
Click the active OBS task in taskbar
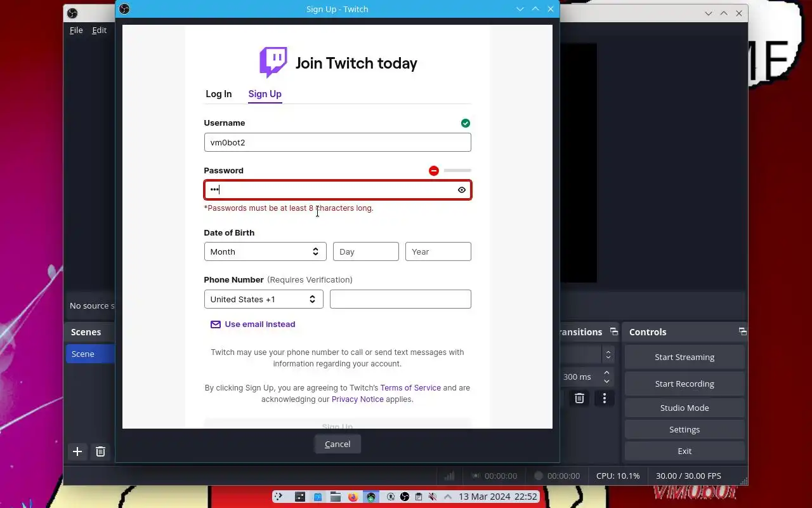click(x=371, y=497)
